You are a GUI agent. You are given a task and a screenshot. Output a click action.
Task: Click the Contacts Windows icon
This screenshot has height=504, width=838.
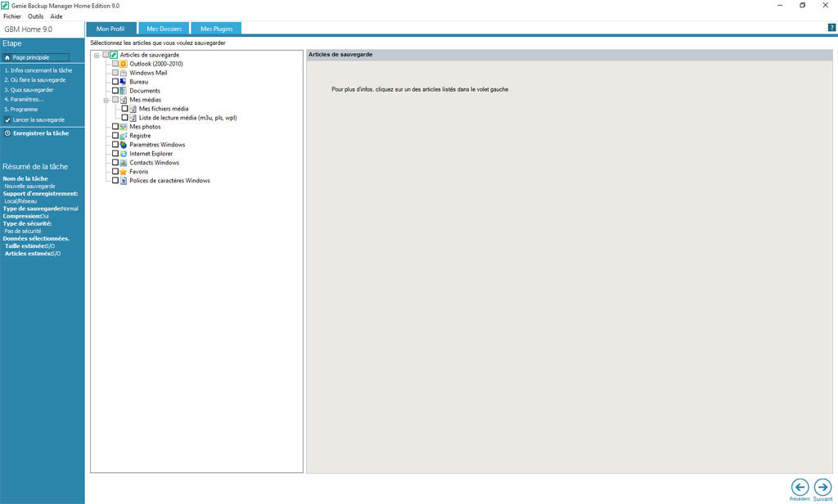pos(124,163)
